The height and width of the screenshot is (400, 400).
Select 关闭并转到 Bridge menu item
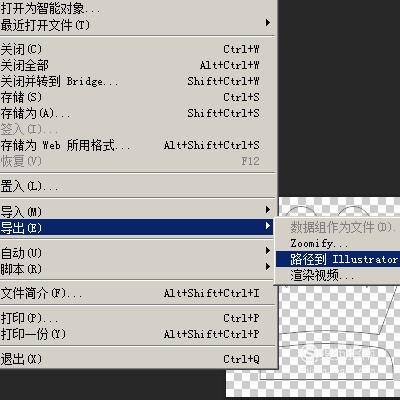pyautogui.click(x=137, y=81)
